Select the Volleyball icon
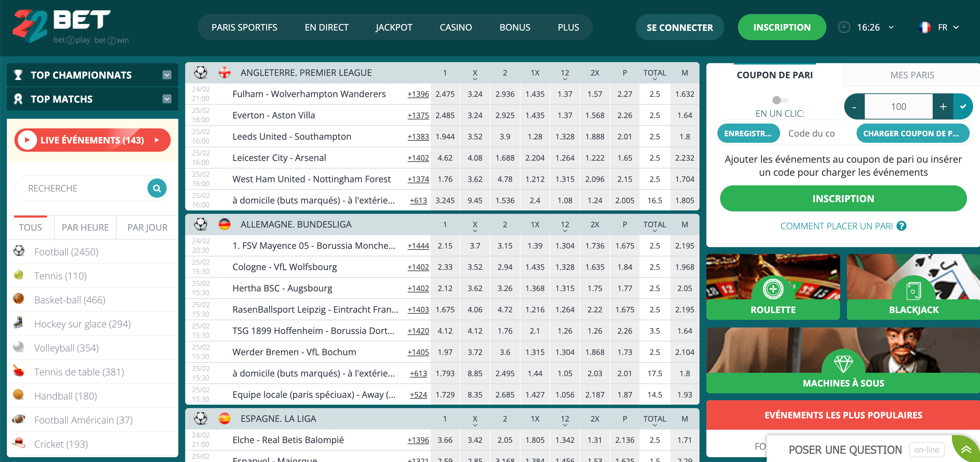Image resolution: width=980 pixels, height=462 pixels. (19, 347)
